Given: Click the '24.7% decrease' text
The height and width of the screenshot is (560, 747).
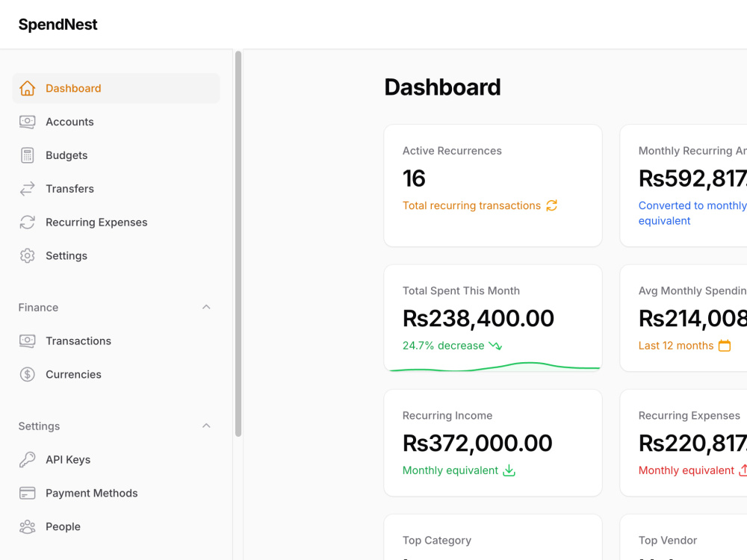Looking at the screenshot, I should click(x=444, y=346).
